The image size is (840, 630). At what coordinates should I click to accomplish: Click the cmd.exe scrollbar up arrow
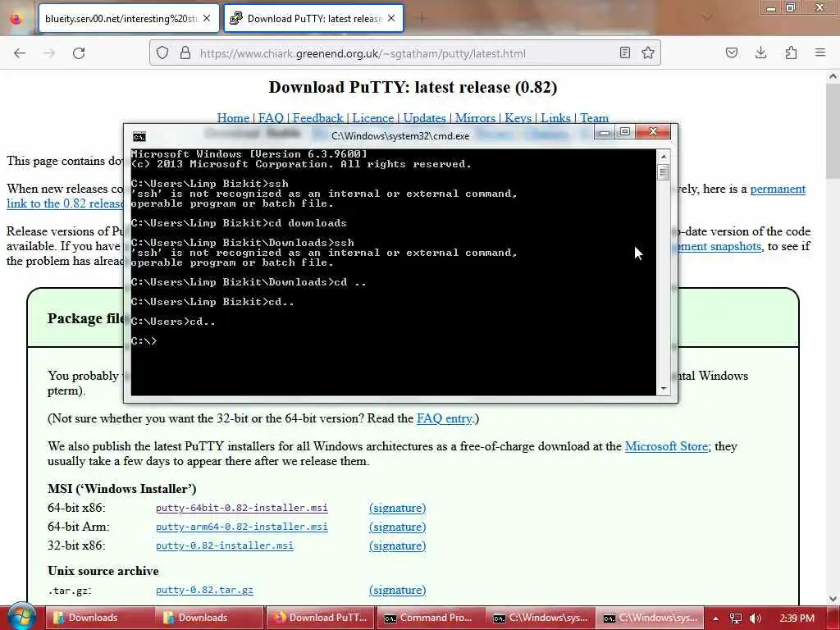[x=663, y=156]
